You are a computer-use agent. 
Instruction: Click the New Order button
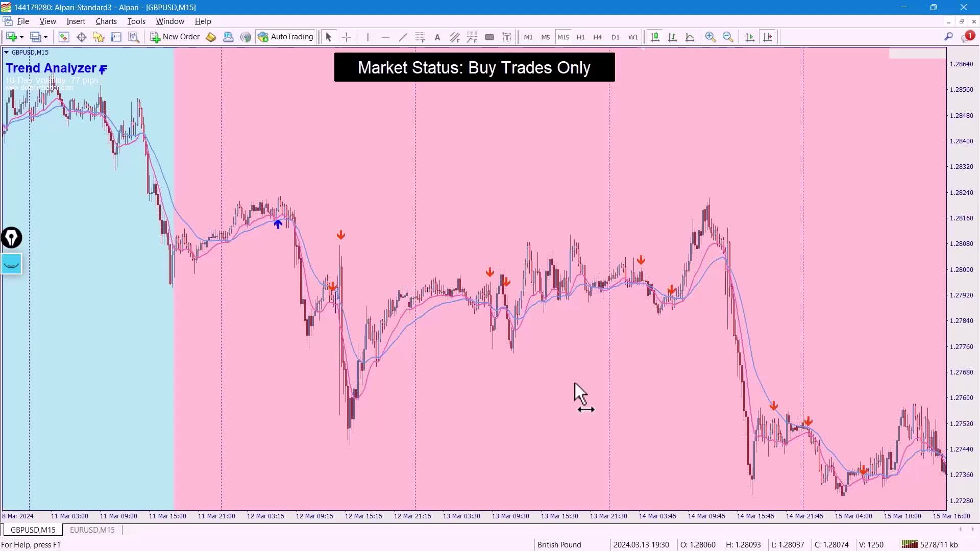pos(175,37)
